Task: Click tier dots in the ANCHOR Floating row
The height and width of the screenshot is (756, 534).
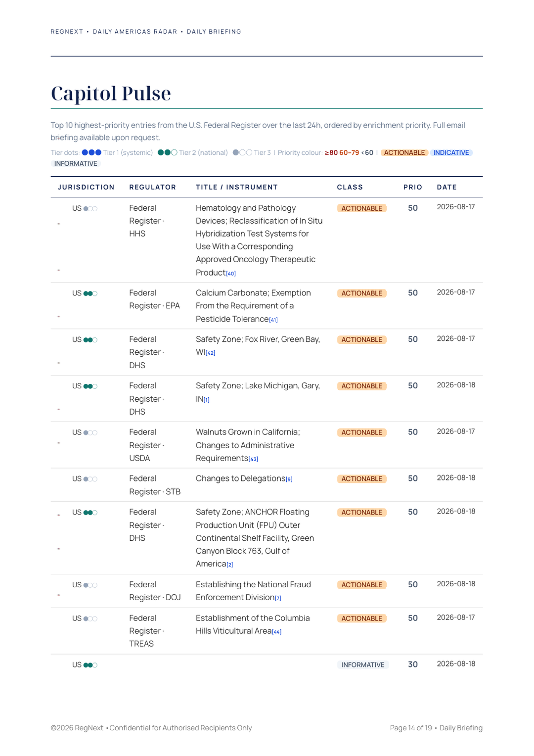Action: (x=90, y=513)
